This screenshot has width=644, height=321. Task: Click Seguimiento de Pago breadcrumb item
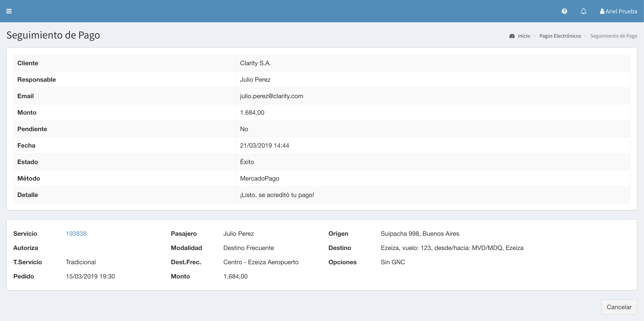[614, 36]
